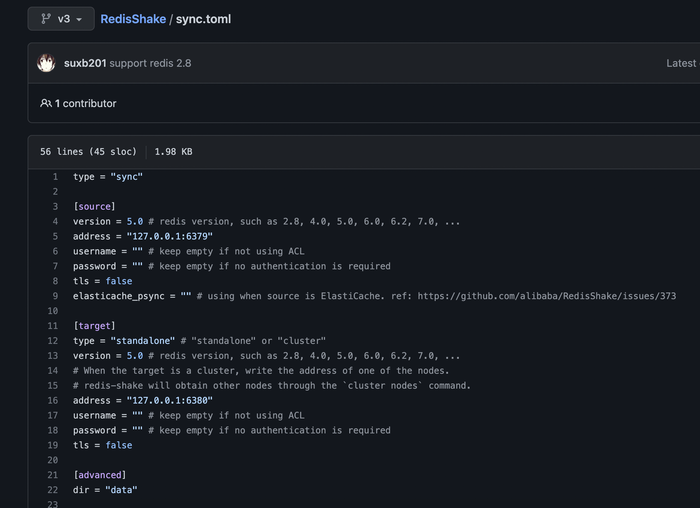The height and width of the screenshot is (508, 700).
Task: Click '56 lines (45 sloc)' file info
Action: point(88,152)
